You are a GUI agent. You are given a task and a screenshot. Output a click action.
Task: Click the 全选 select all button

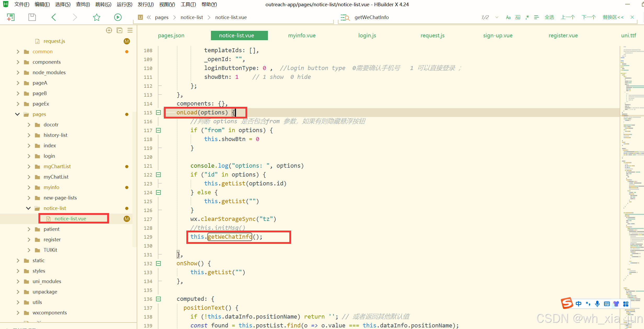pos(549,17)
